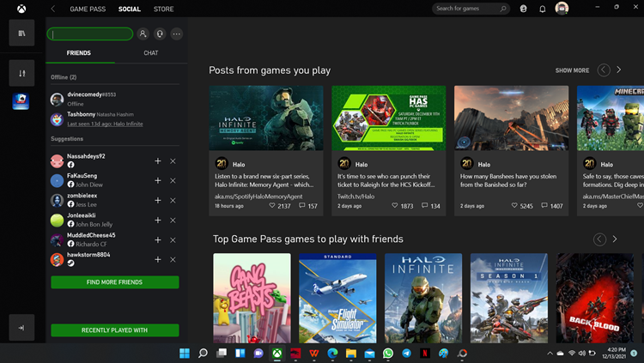Open the library icon in sidebar
Image resolution: width=644 pixels, height=363 pixels.
pyautogui.click(x=21, y=33)
